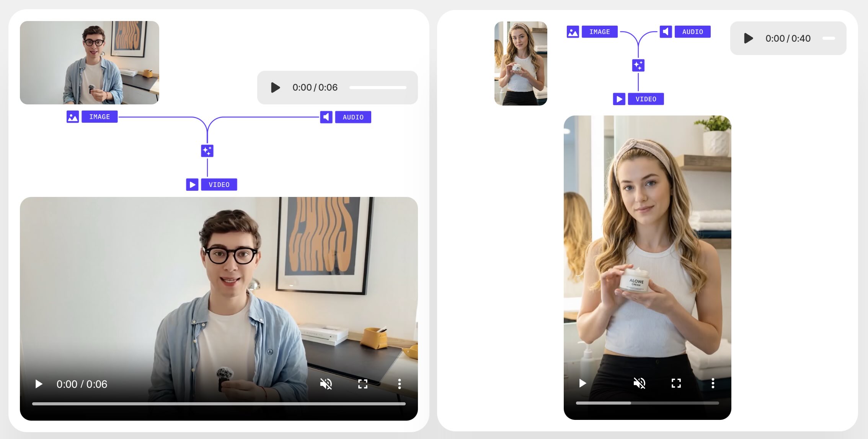Screen dimensions: 868x439
Task: Unmute the landscape video of the man
Action: click(326, 384)
